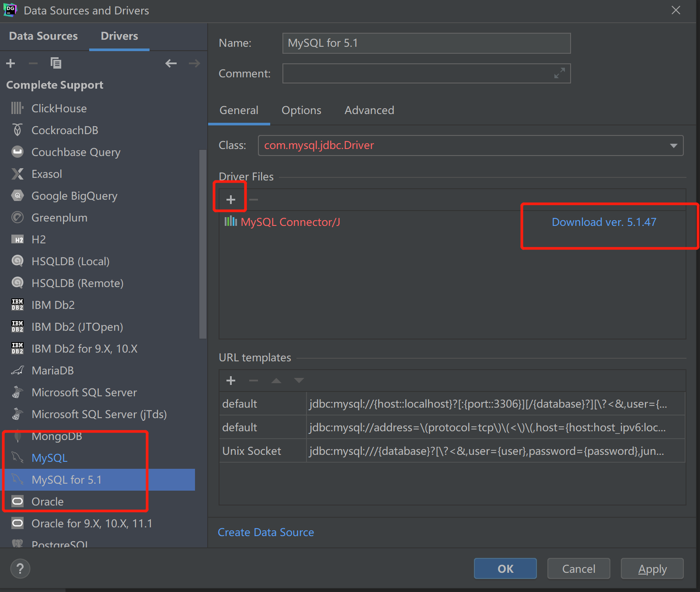Viewport: 700px width, 592px height.
Task: Move the URL template down
Action: click(x=299, y=381)
